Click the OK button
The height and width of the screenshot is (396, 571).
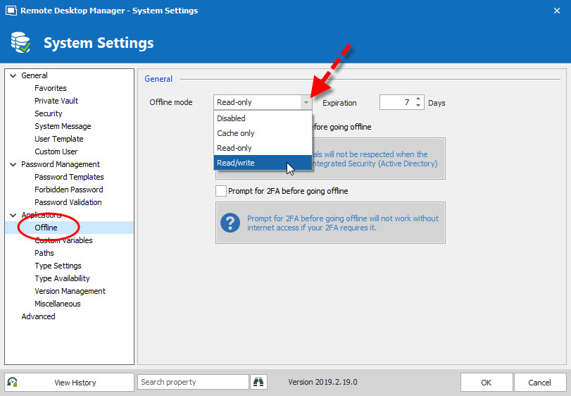tap(486, 383)
